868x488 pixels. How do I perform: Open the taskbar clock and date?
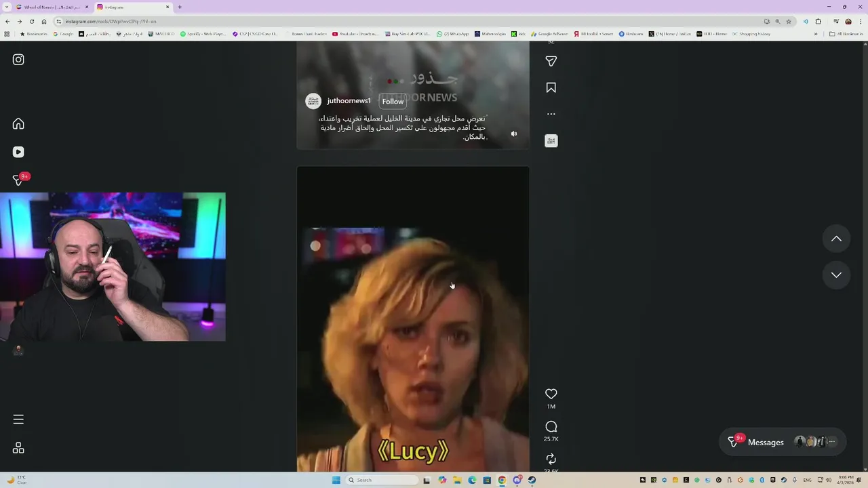click(846, 480)
